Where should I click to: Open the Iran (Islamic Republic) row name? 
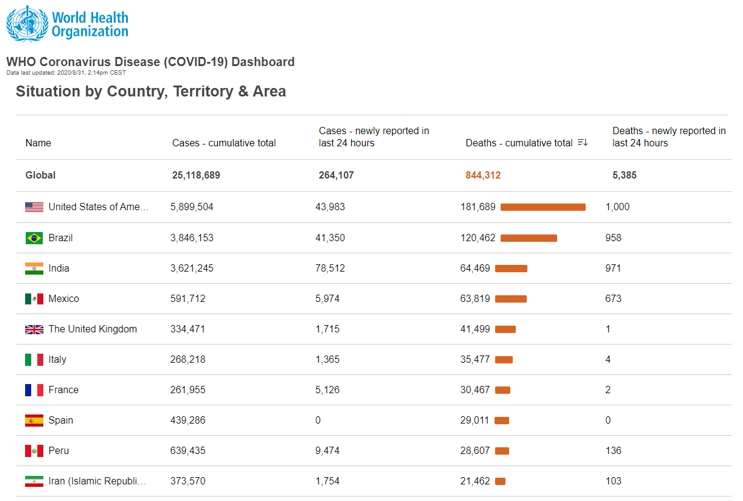(x=98, y=481)
